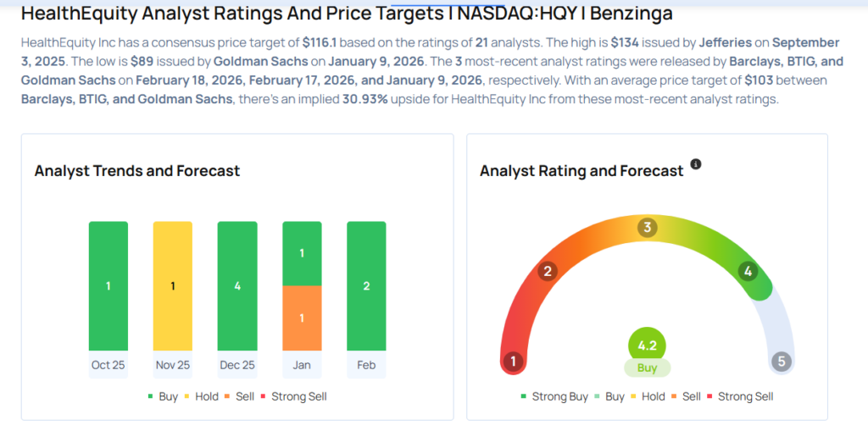The image size is (868, 431).
Task: Click the Buy badge under the 4.2 score
Action: click(x=647, y=368)
